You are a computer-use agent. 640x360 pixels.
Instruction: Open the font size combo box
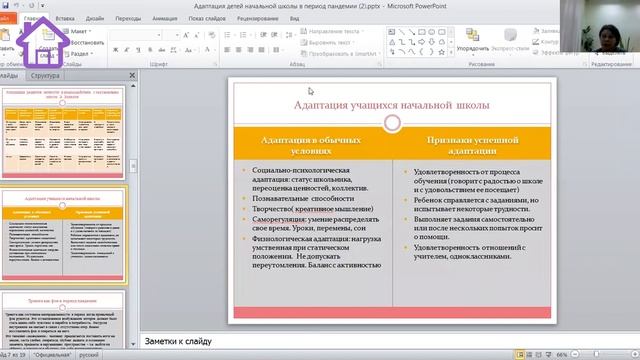pyautogui.click(x=172, y=35)
